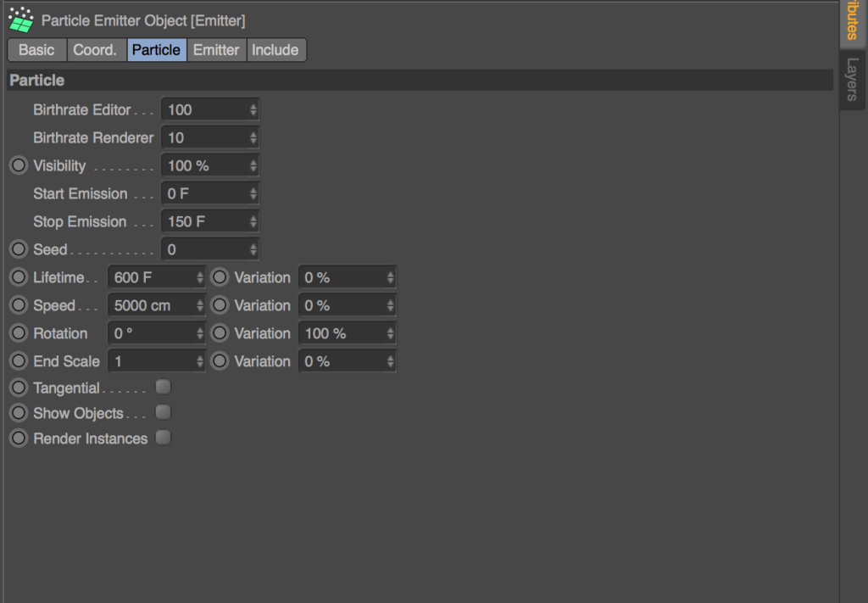This screenshot has height=603, width=868.
Task: Click the Birthrate Editor value field
Action: pyautogui.click(x=210, y=109)
